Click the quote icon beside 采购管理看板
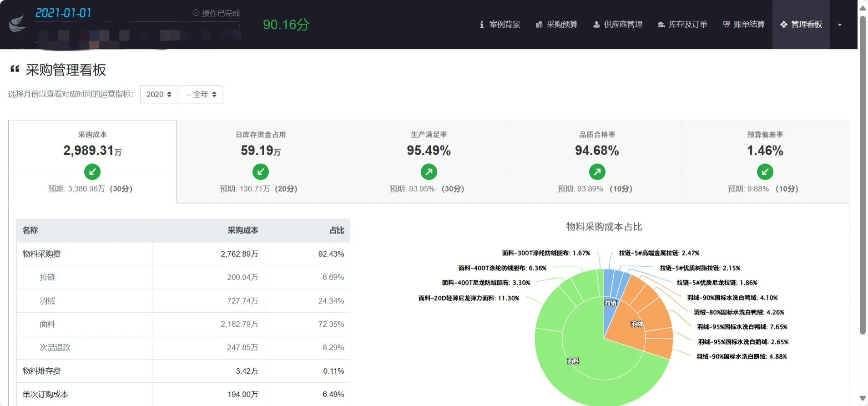The image size is (868, 406). pos(15,69)
